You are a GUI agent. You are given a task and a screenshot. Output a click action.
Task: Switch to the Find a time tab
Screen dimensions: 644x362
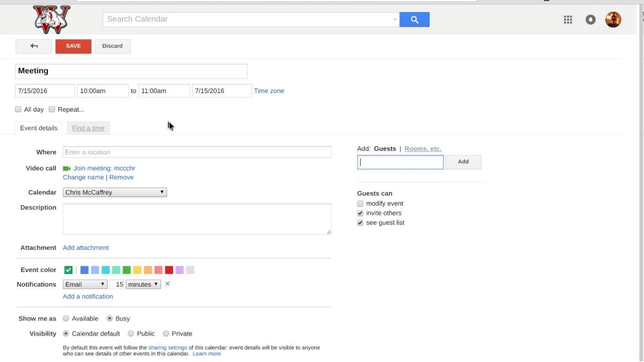click(88, 128)
